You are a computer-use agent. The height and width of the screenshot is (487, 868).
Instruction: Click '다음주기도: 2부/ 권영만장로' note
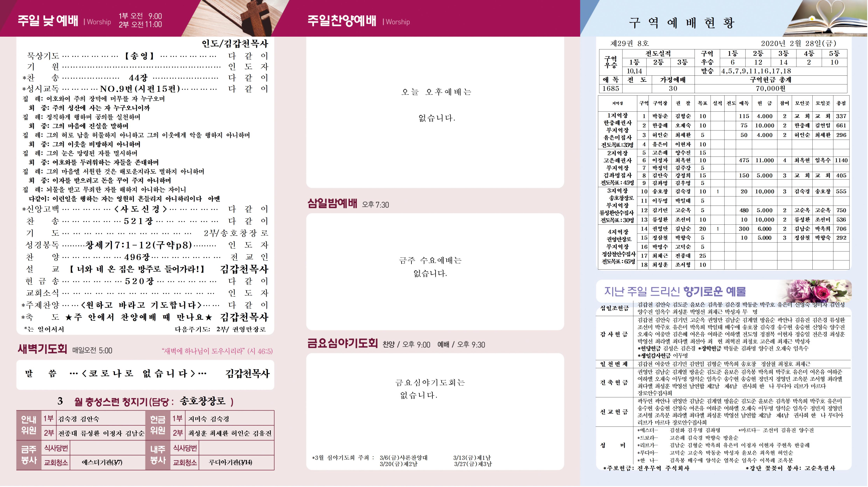(220, 329)
